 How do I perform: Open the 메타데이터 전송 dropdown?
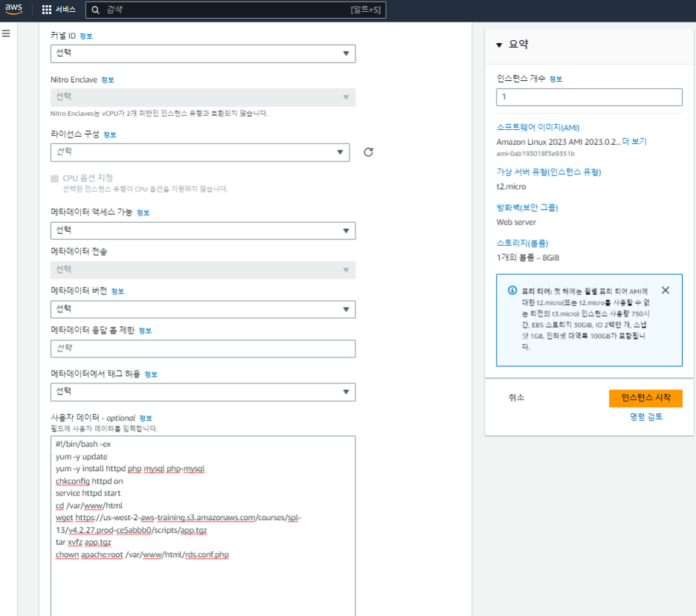tap(203, 270)
